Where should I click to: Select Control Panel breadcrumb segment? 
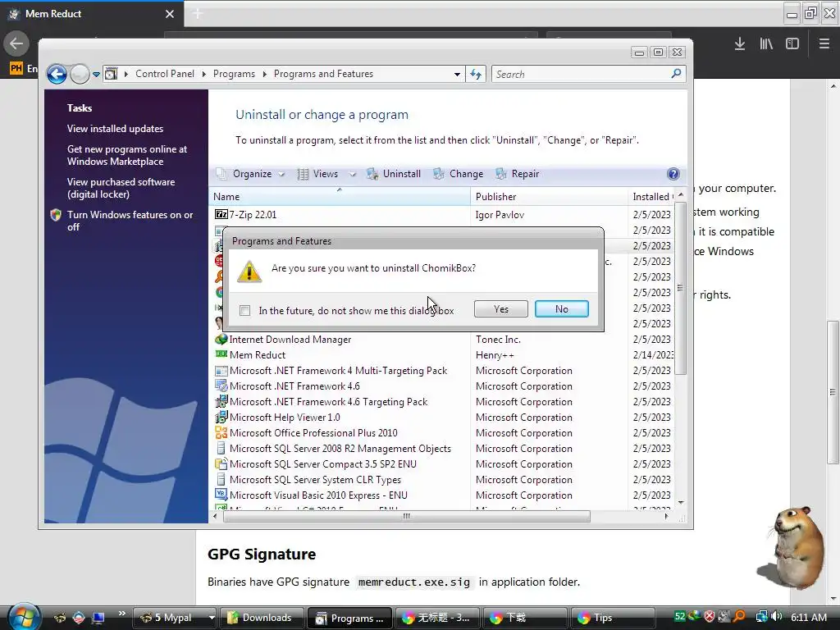164,74
